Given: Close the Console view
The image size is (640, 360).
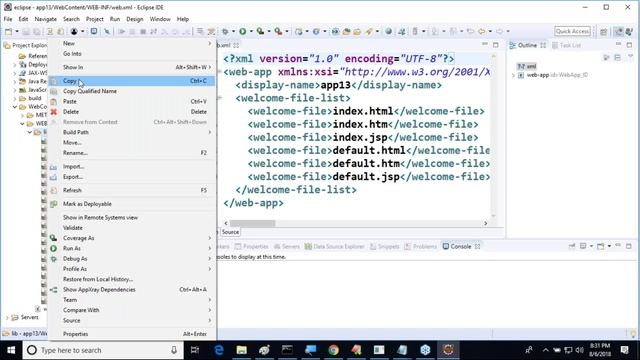Looking at the screenshot, I should tap(477, 247).
